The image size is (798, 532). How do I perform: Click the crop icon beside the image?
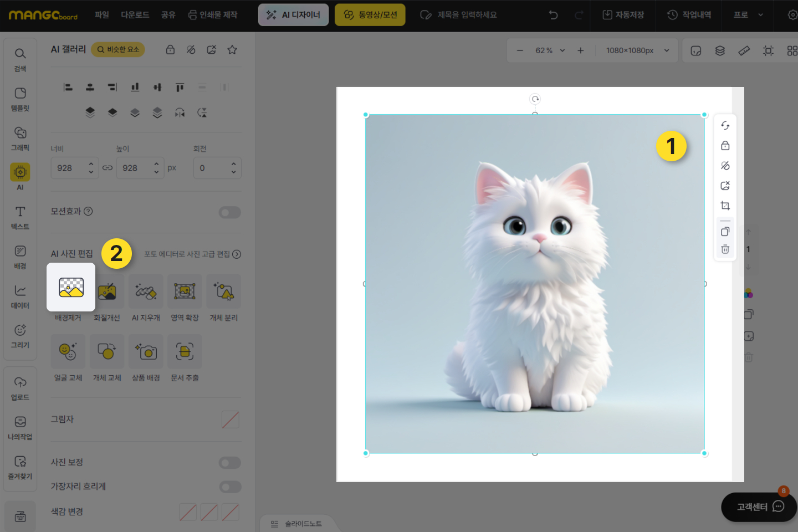[x=725, y=206]
